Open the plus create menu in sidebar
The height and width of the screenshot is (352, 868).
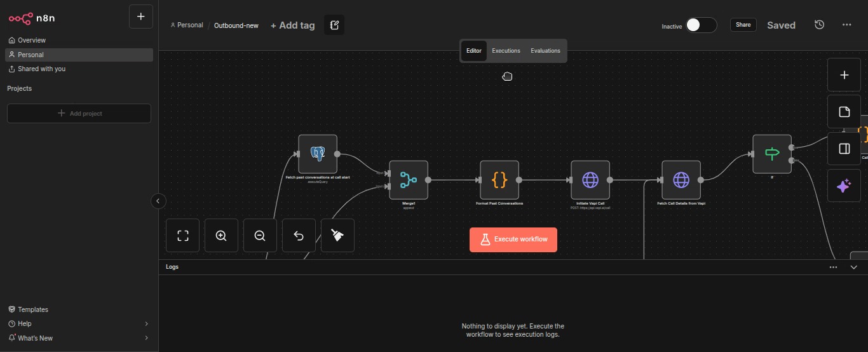click(x=141, y=17)
